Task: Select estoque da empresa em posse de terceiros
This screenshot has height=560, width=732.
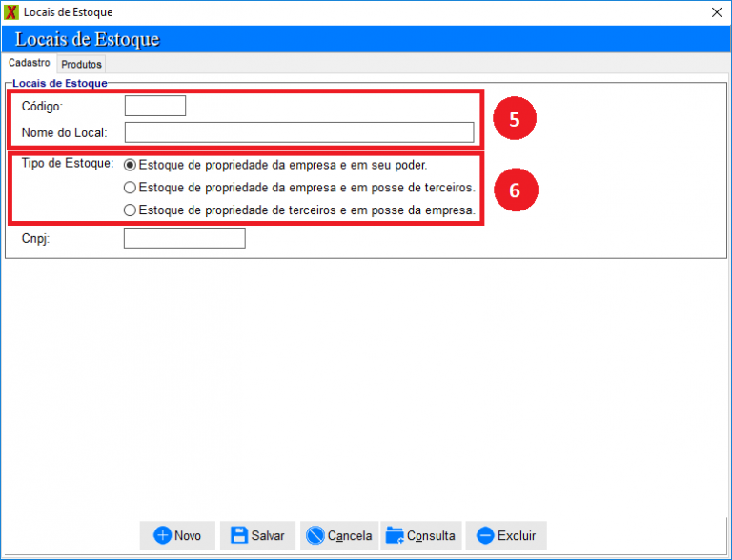Action: tap(131, 188)
